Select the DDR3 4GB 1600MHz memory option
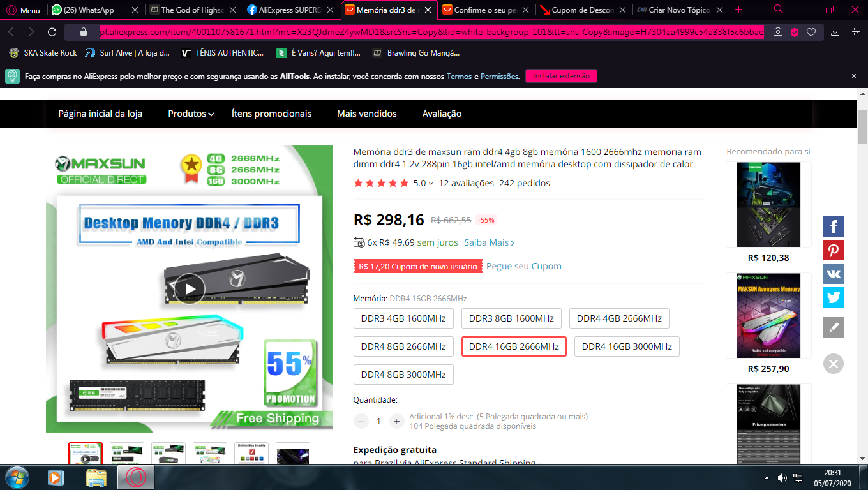868x490 pixels. click(403, 318)
